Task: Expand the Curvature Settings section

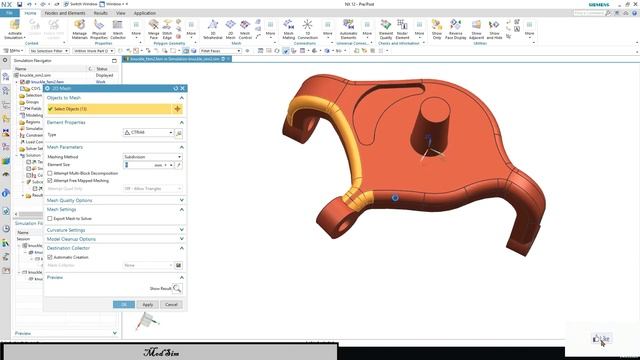Action: point(182,230)
